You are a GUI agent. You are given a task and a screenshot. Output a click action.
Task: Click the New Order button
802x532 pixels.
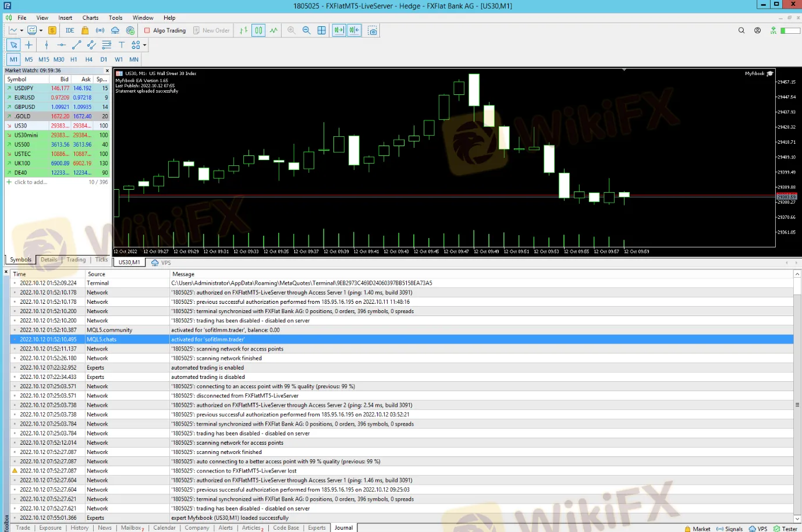(212, 30)
